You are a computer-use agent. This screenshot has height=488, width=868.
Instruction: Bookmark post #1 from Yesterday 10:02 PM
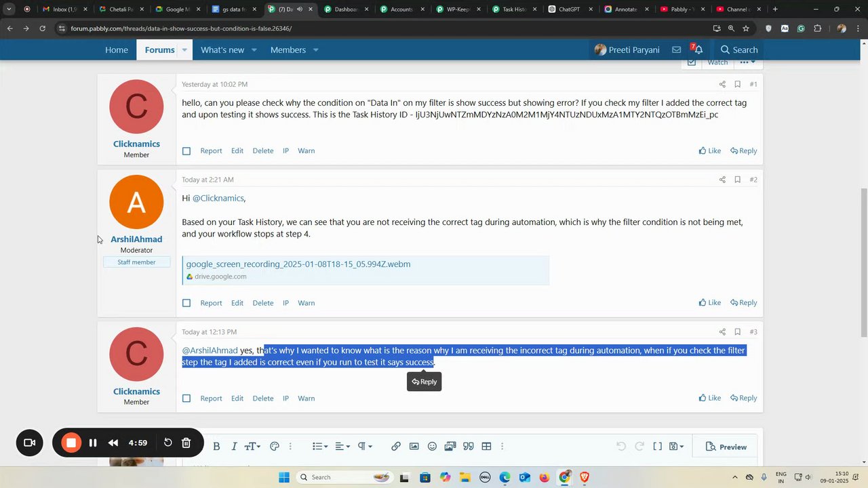pos(737,85)
